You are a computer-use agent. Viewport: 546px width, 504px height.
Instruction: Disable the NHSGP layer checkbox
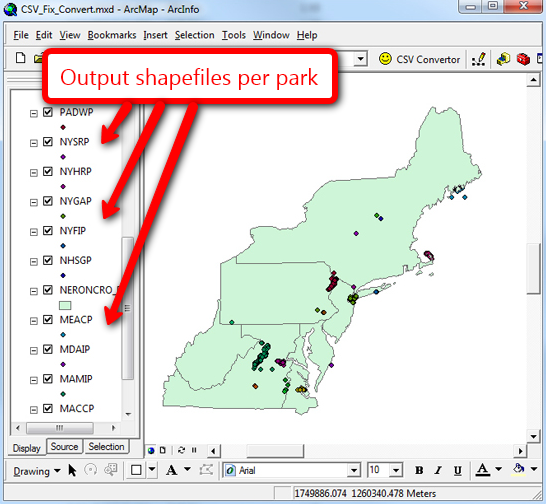pos(48,260)
